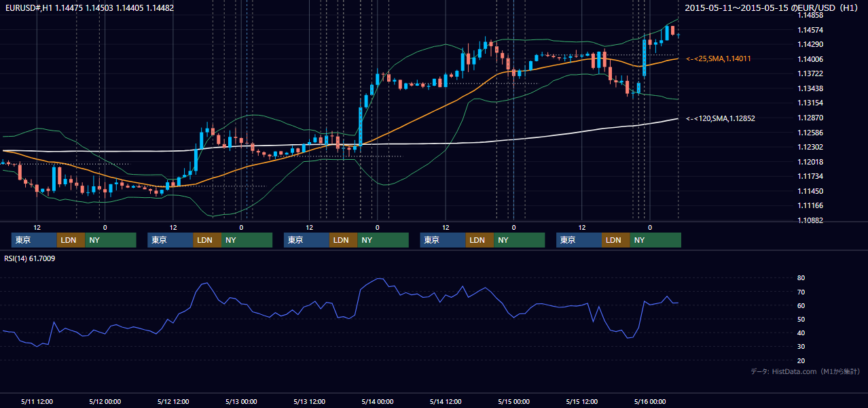
Task: Click RSI scale value 70
Action: coord(801,292)
